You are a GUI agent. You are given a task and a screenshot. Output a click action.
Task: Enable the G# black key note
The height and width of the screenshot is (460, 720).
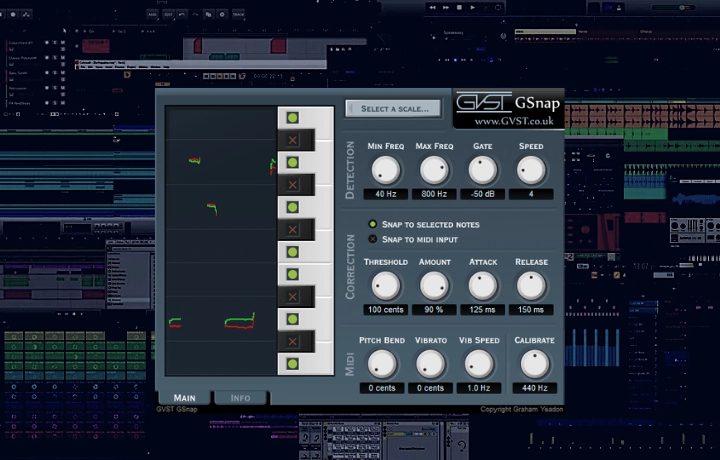pos(292,185)
